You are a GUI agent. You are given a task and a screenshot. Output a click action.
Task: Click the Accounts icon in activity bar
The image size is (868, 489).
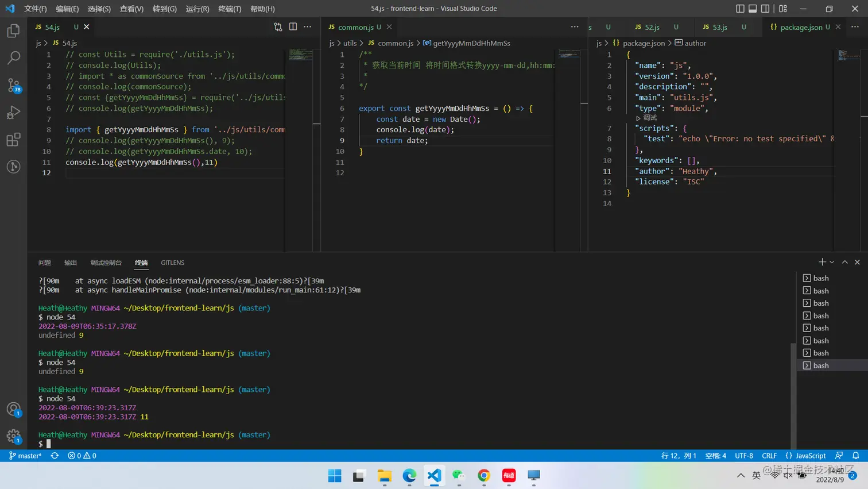click(13, 409)
